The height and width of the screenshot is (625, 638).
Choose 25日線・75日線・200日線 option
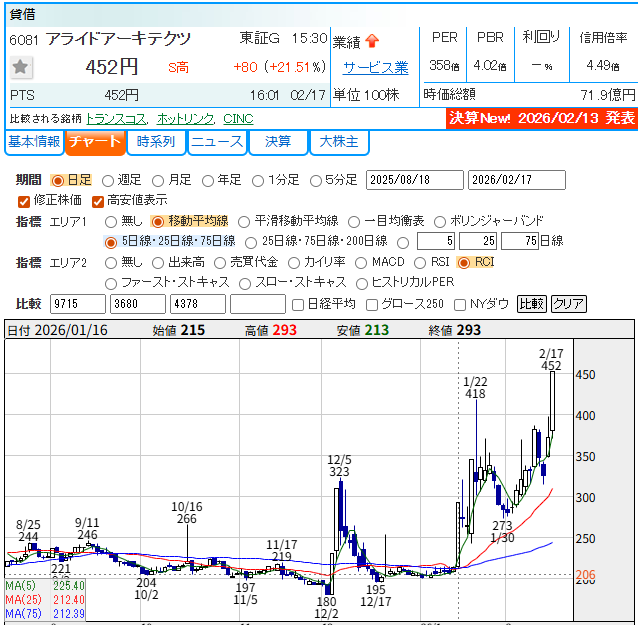coord(251,243)
